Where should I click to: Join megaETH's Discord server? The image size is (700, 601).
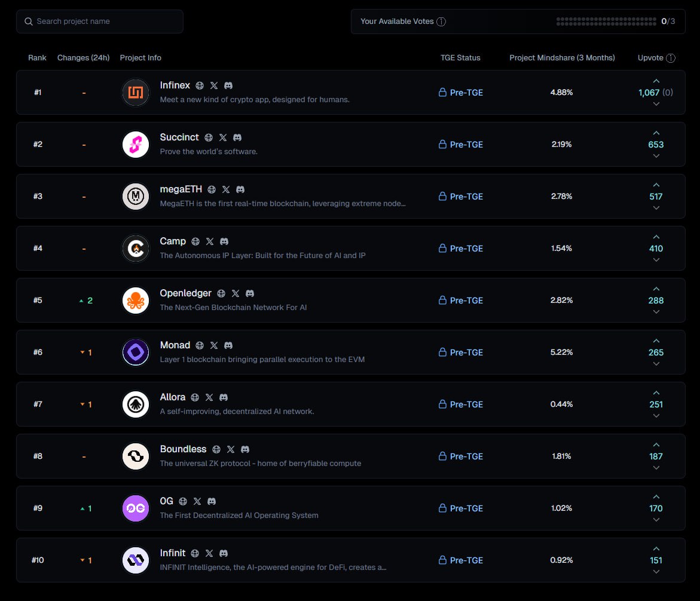pyautogui.click(x=240, y=189)
